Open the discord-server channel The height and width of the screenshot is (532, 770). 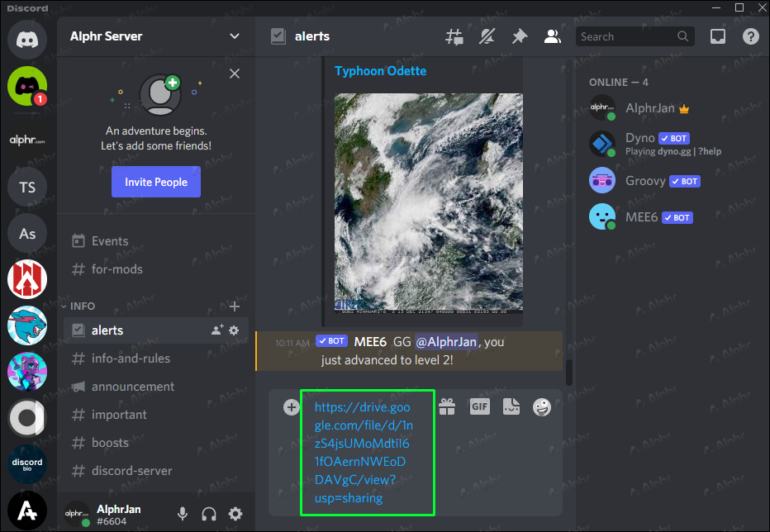click(x=155, y=471)
